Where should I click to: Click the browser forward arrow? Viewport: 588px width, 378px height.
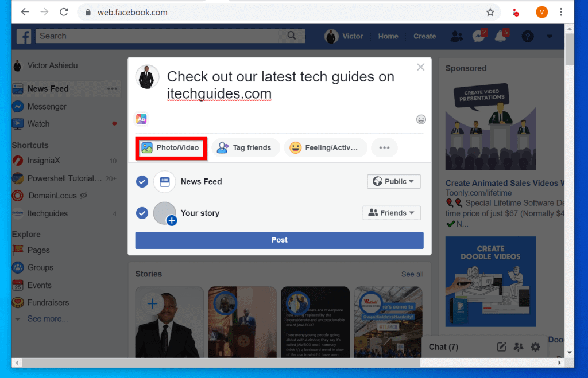tap(44, 13)
